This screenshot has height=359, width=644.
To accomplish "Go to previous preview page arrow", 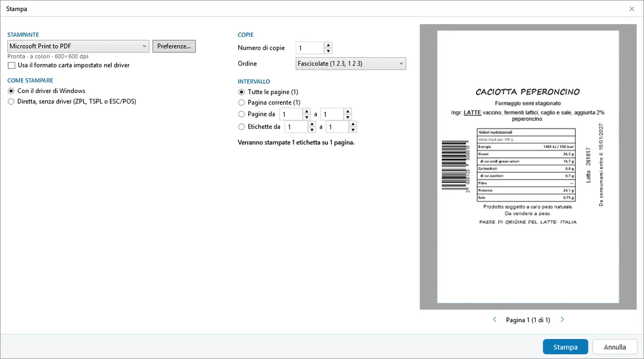I will pyautogui.click(x=495, y=320).
